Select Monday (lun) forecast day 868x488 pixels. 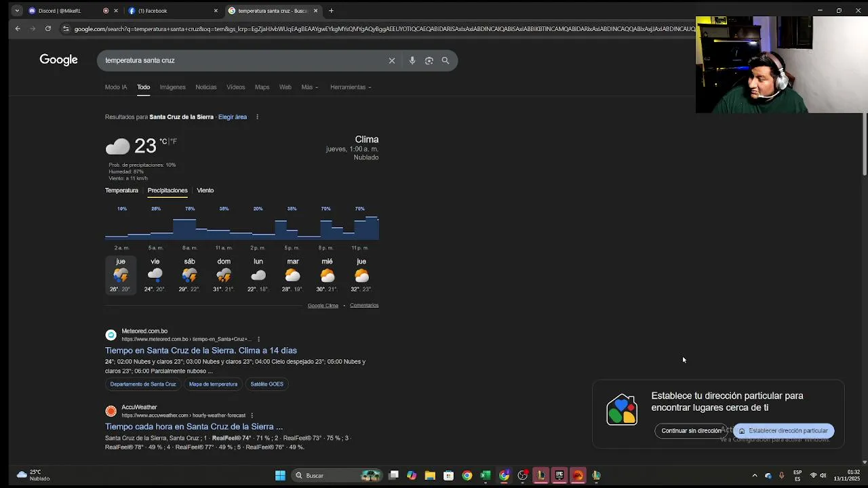pyautogui.click(x=258, y=274)
